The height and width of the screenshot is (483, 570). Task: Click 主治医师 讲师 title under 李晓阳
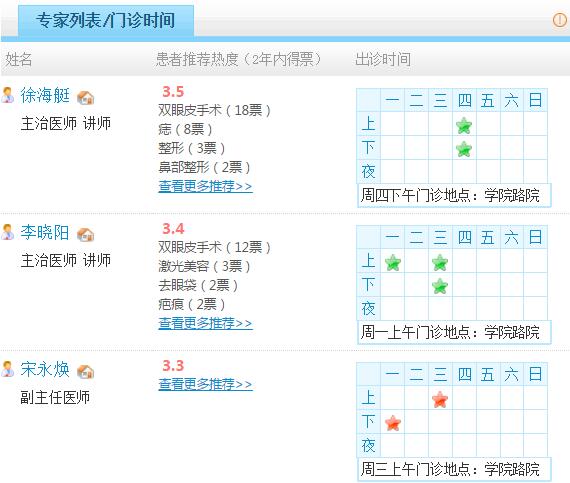tap(66, 261)
